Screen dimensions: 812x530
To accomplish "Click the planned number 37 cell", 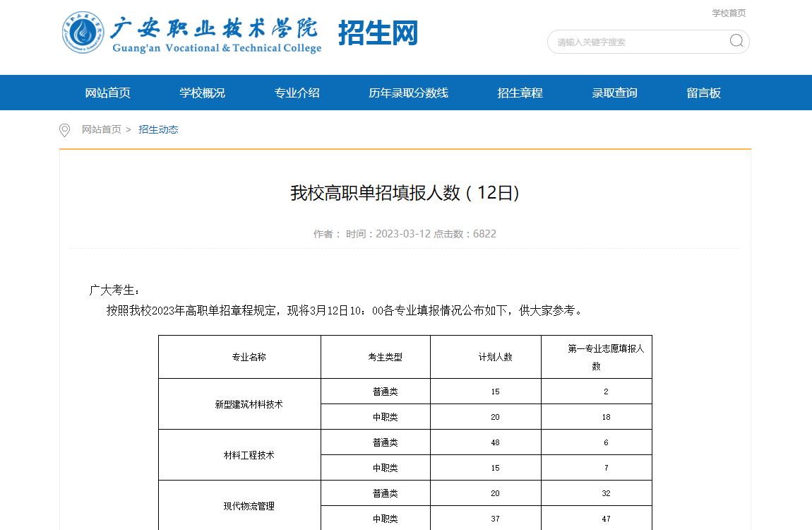I will point(486,518).
